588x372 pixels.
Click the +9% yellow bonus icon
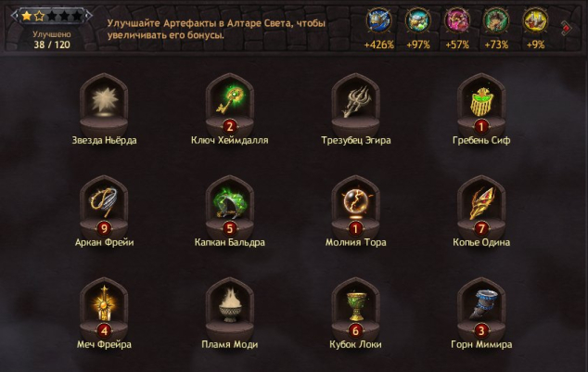coord(535,19)
